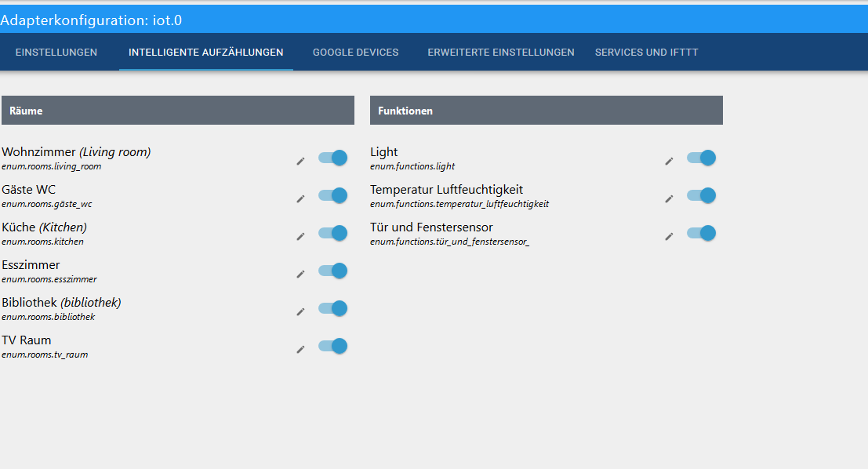This screenshot has width=868, height=469.
Task: Edit the Wohnzimmer room name
Action: (300, 161)
